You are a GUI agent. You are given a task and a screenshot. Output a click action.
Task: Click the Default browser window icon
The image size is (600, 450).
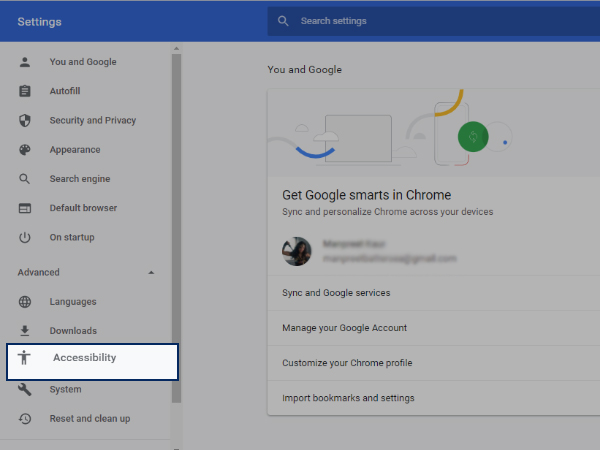tap(26, 208)
